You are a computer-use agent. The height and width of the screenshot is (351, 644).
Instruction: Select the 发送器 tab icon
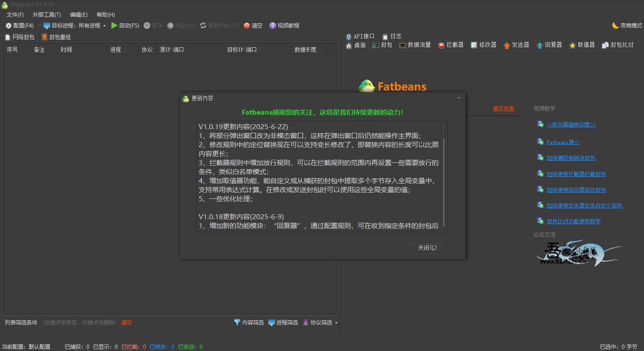pyautogui.click(x=507, y=45)
